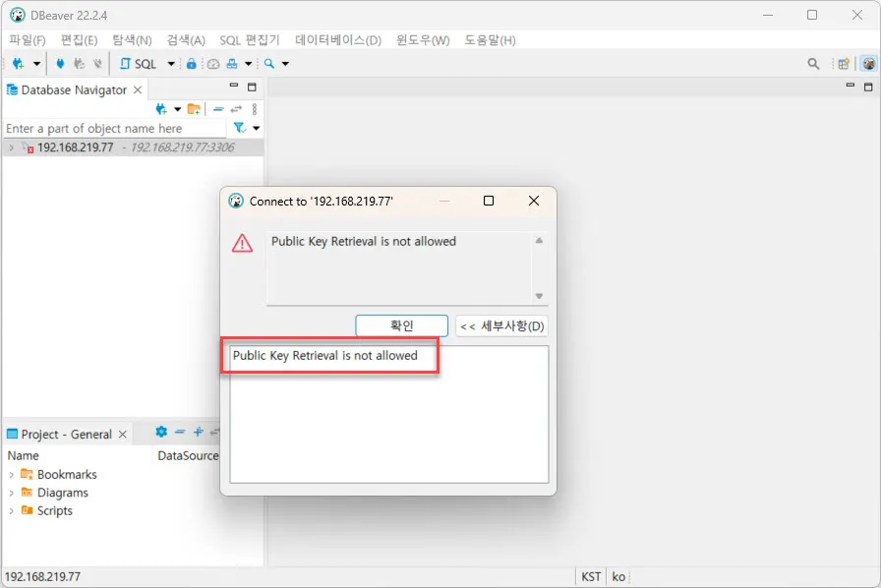Click the blue lock security icon
This screenshot has width=881, height=588.
[192, 63]
